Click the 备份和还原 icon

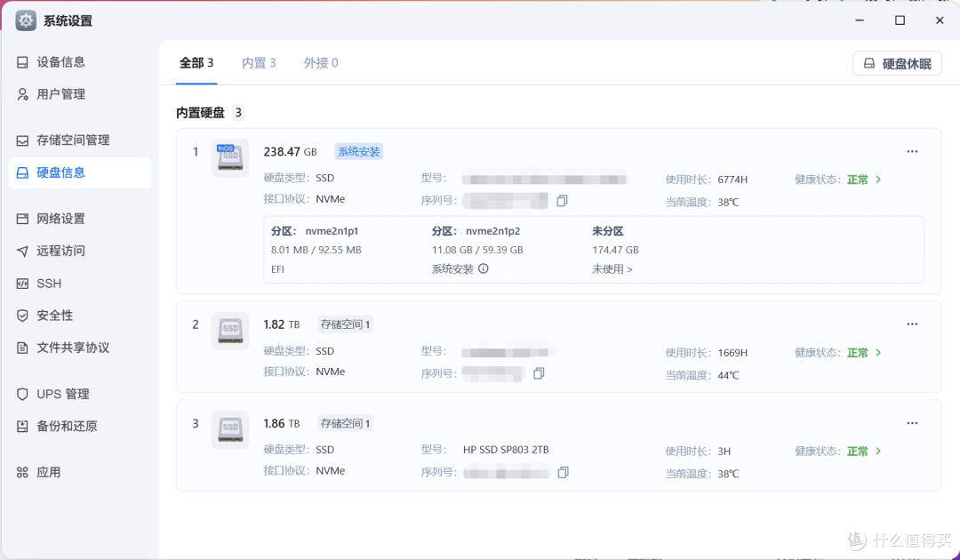(22, 427)
